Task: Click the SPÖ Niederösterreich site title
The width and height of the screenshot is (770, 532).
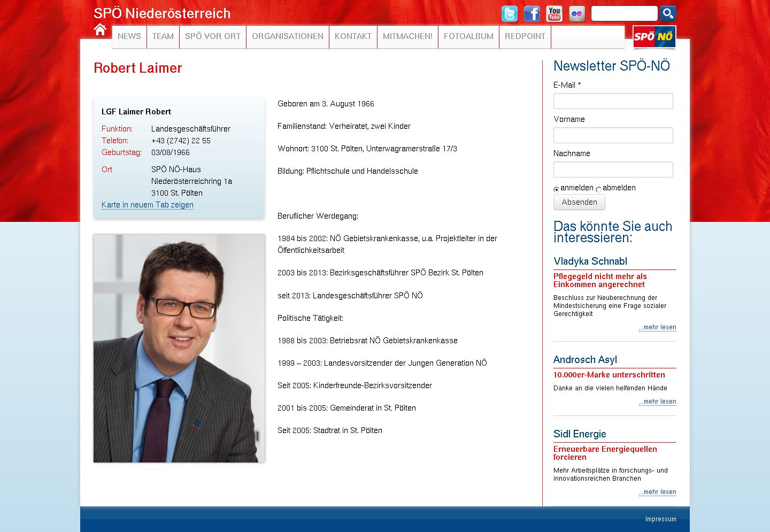Action: 162,13
